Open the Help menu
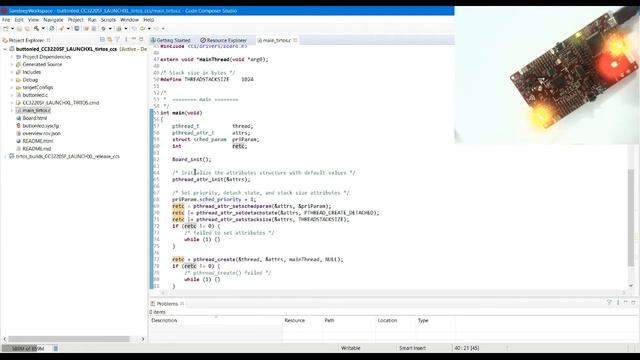Screen dimensions: 640x360 [149, 20]
